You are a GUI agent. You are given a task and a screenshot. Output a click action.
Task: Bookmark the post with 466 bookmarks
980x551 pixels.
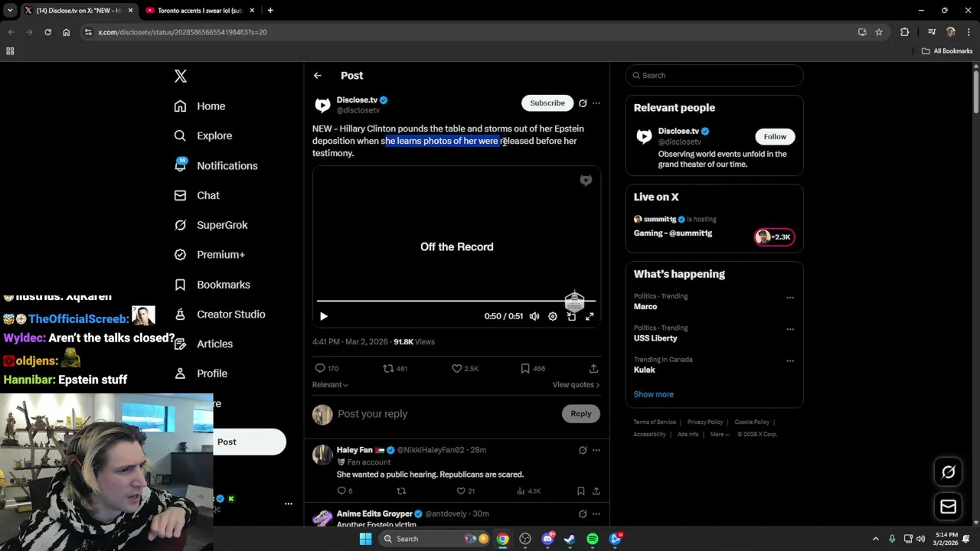[533, 368]
